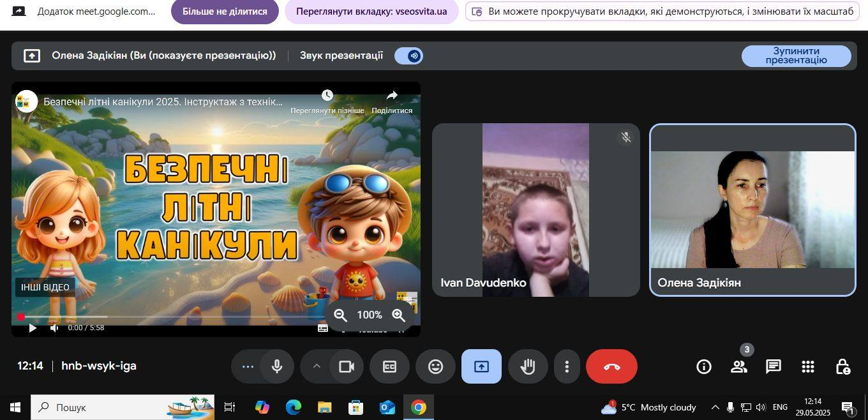
Task: Toggle YouTube subtitles button
Action: click(x=323, y=328)
